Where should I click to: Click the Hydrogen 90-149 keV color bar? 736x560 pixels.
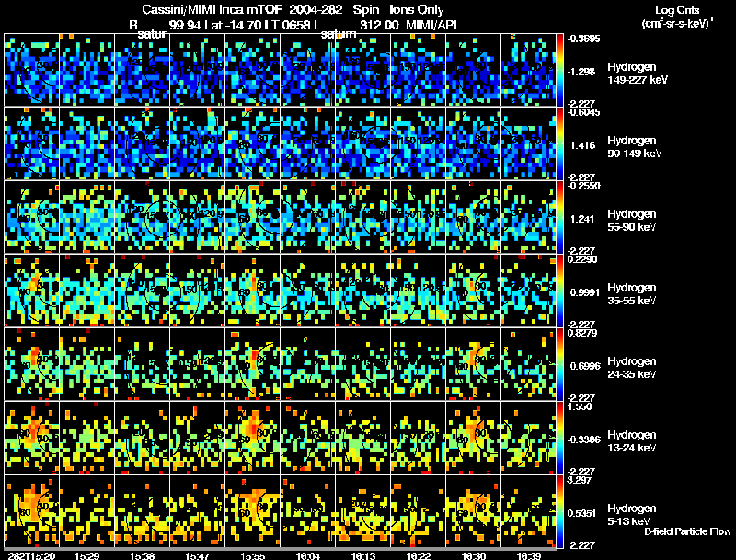coord(559,143)
